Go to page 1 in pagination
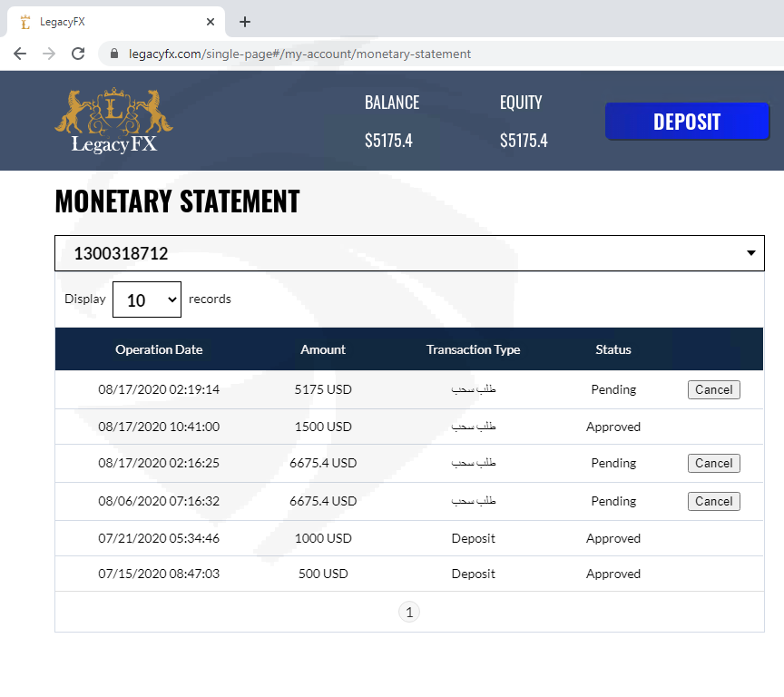784x697 pixels. pyautogui.click(x=409, y=613)
